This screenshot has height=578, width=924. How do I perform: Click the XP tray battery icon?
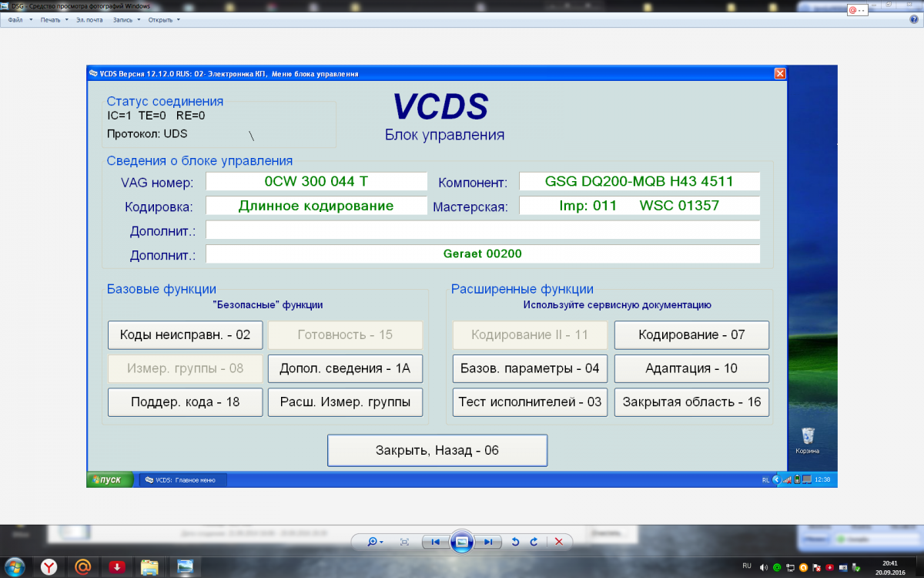point(797,479)
